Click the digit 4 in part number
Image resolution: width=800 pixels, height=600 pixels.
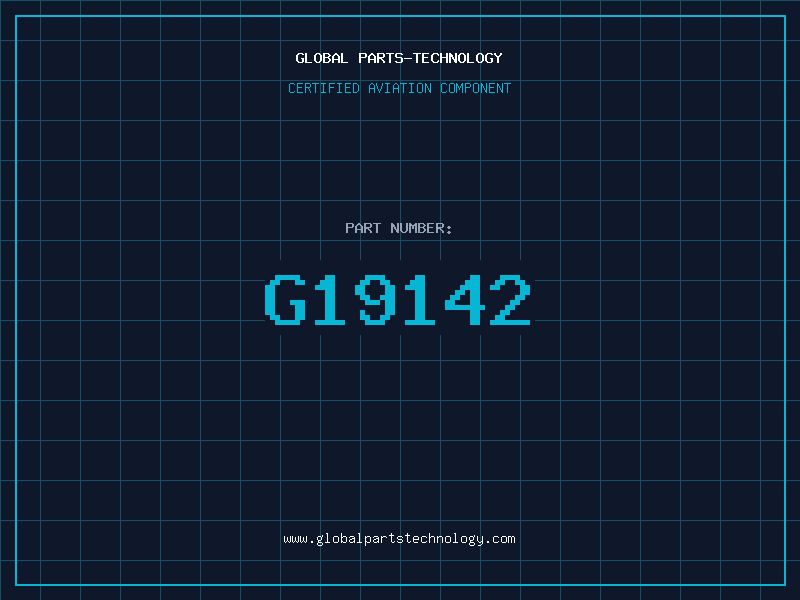465,299
